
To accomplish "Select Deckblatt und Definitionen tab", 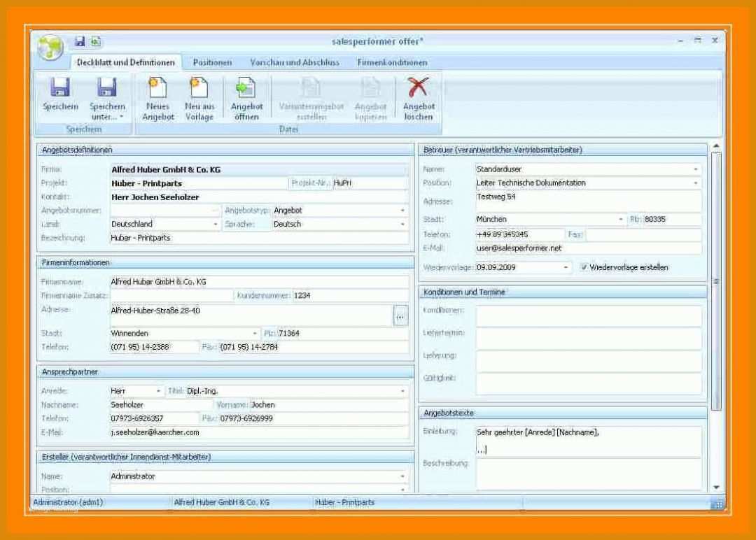I will click(x=126, y=63).
